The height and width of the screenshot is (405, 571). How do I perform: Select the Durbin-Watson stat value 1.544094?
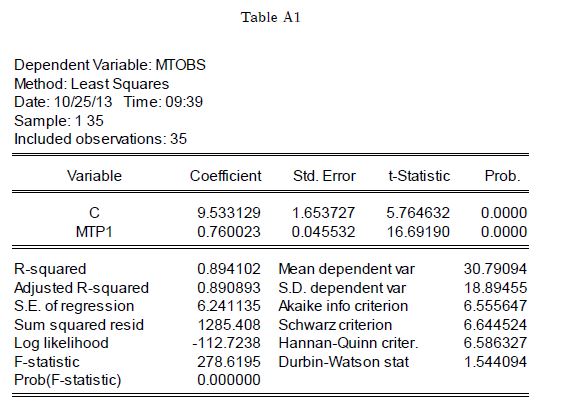tap(495, 362)
